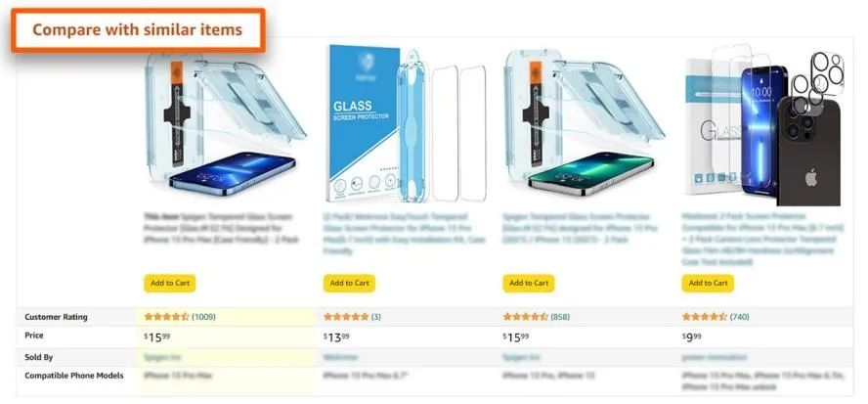
Task: Add the first Spigen item to cart
Action: pos(170,283)
